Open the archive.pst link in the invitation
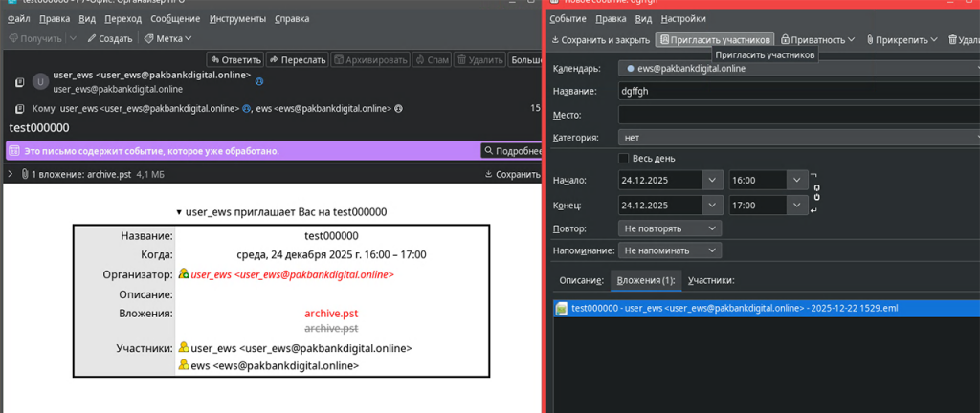This screenshot has height=413, width=980. point(331,313)
